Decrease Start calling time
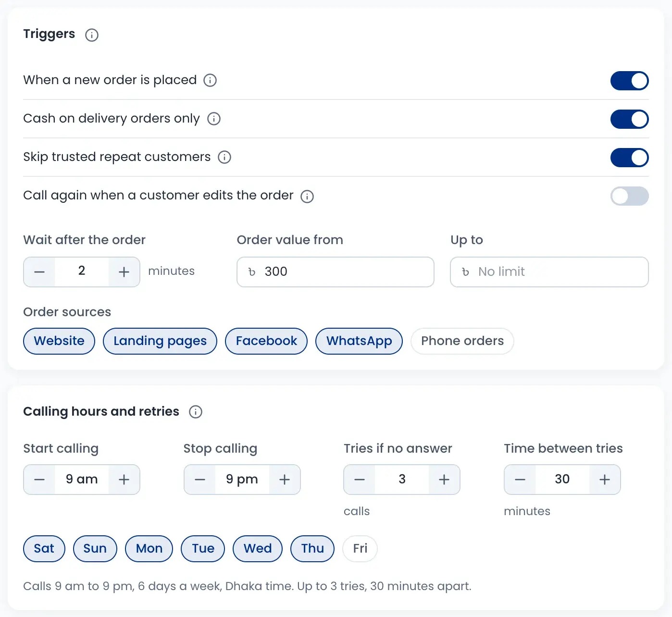The width and height of the screenshot is (672, 617). click(x=39, y=480)
